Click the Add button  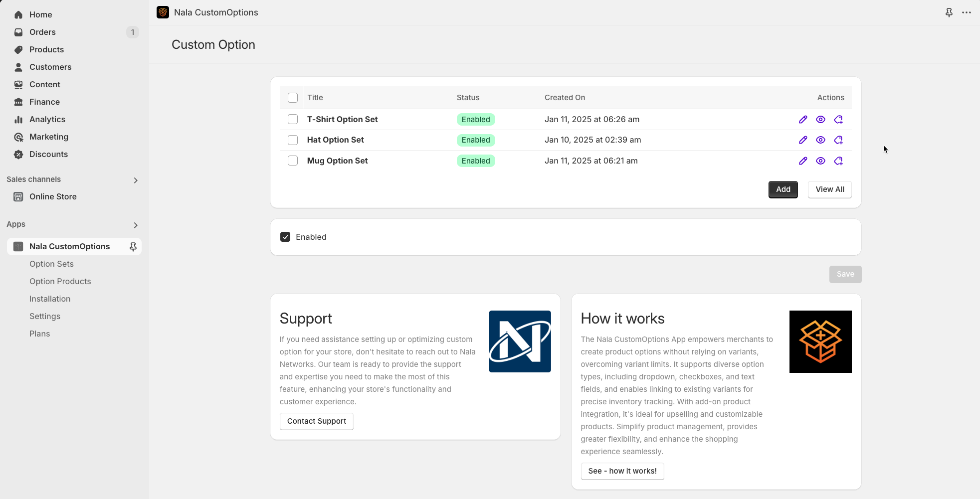coord(783,189)
